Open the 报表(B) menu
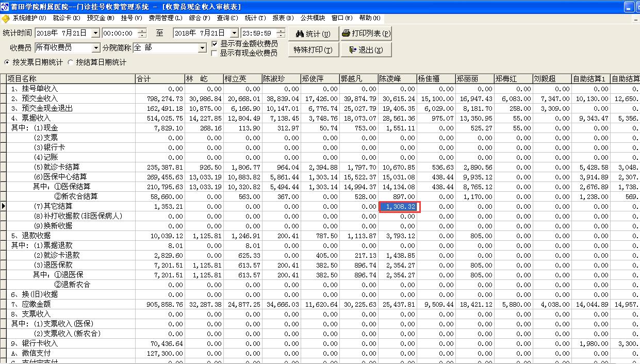Image resolution: width=640 pixels, height=364 pixels. point(283,18)
